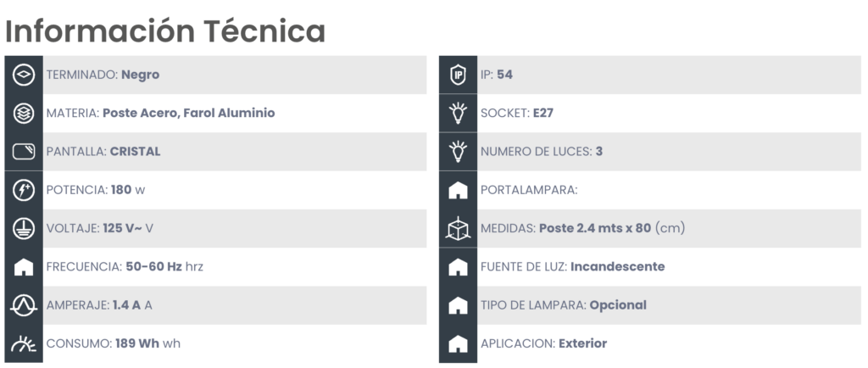Click the Poste 2.4 mts x 80 value
The width and height of the screenshot is (868, 368).
click(x=595, y=228)
